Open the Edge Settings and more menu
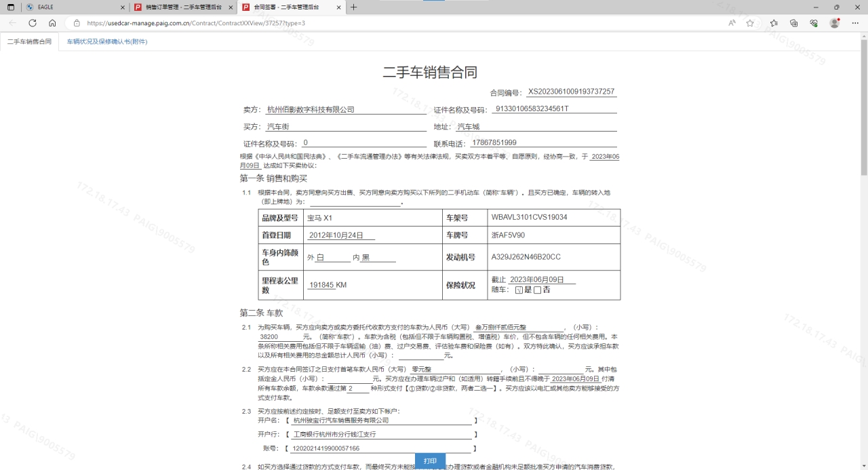868x470 pixels. point(855,22)
